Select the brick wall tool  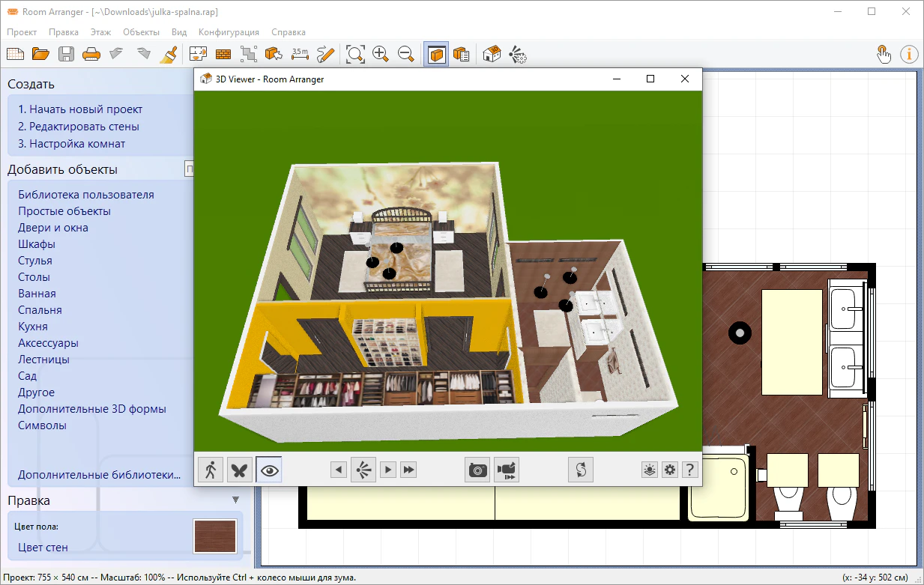point(223,53)
